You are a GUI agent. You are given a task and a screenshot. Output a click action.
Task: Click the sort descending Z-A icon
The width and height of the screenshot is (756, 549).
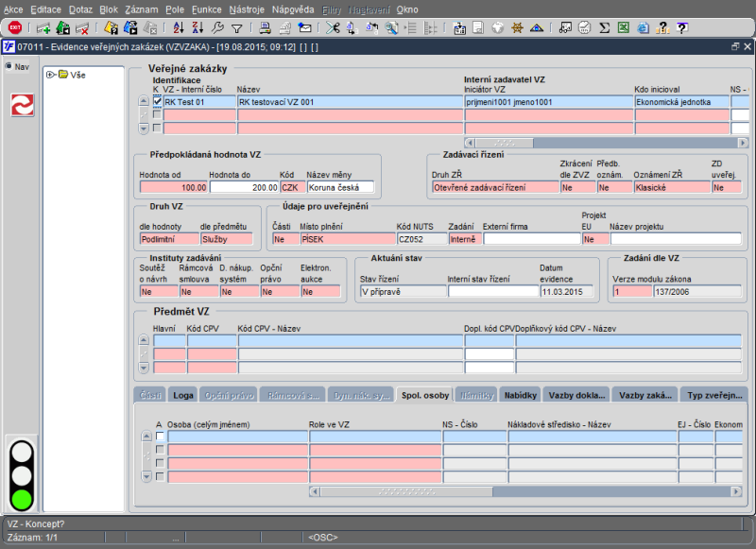click(199, 27)
